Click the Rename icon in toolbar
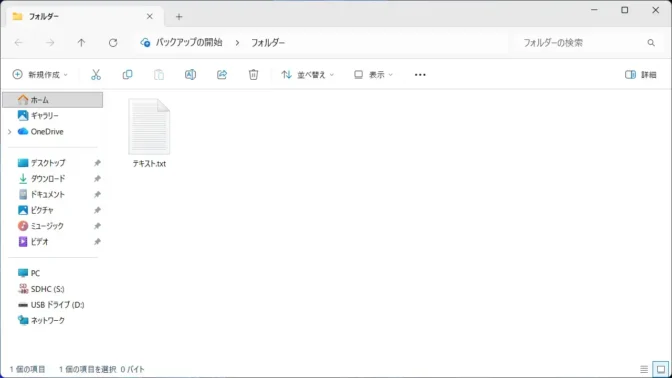Screen dimensions: 672x378 coord(190,75)
